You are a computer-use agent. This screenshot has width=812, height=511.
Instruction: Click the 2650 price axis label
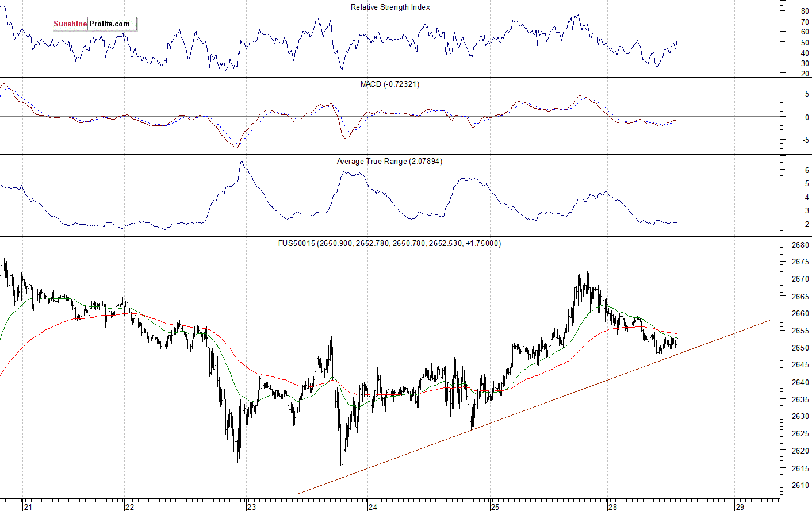(x=800, y=348)
